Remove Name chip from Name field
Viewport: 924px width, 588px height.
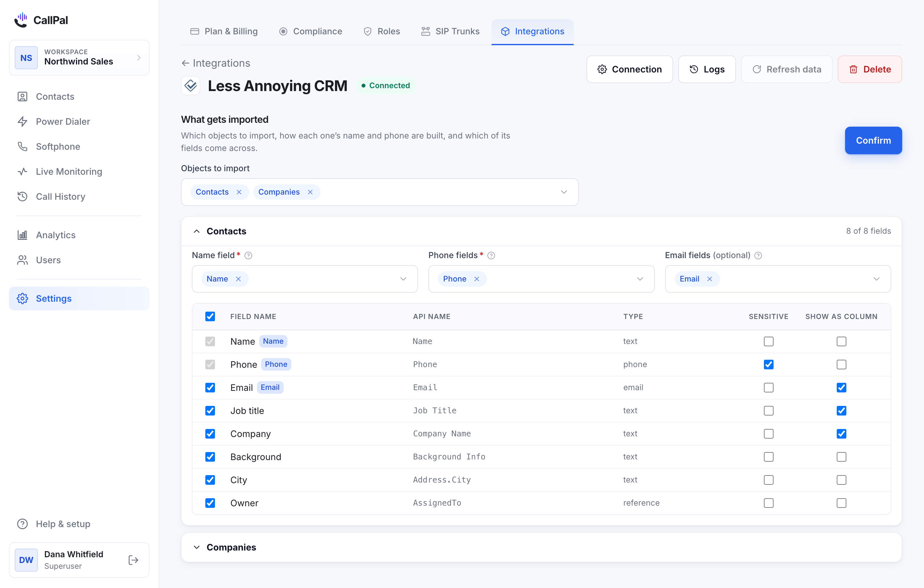point(238,279)
